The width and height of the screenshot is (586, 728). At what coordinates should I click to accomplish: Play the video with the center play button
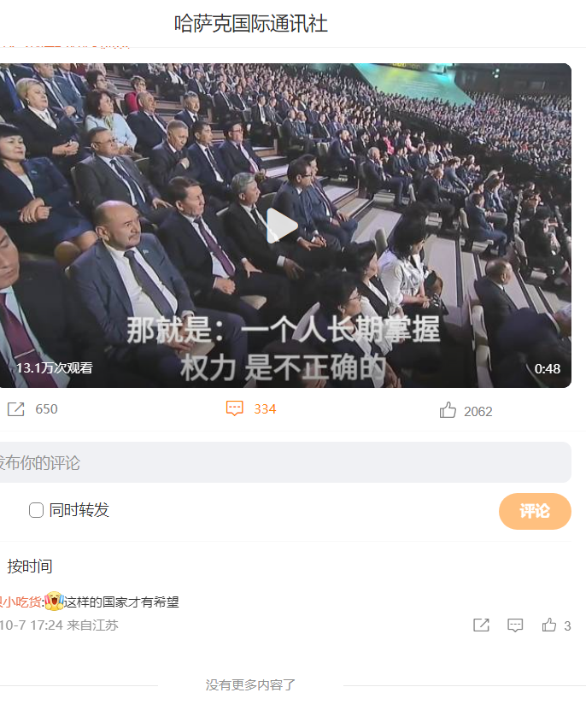pyautogui.click(x=282, y=226)
